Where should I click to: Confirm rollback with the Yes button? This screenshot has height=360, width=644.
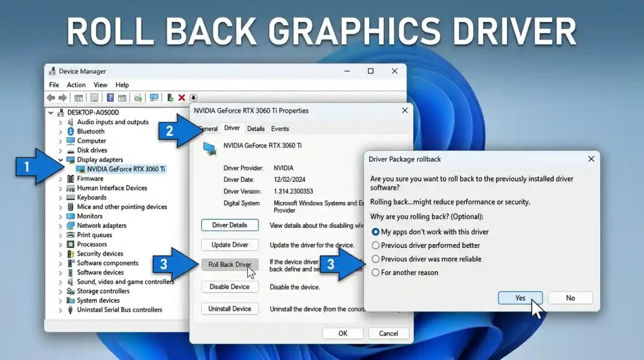click(520, 298)
